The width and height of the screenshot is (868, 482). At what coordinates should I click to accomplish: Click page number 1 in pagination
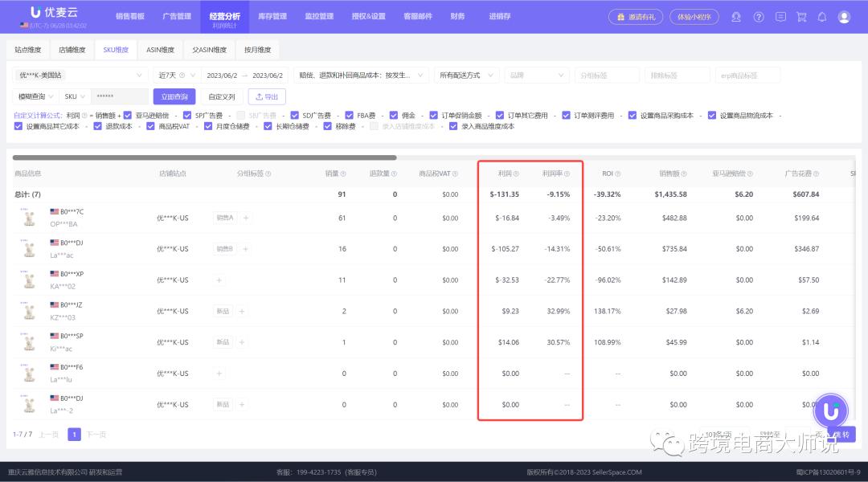pyautogui.click(x=74, y=435)
